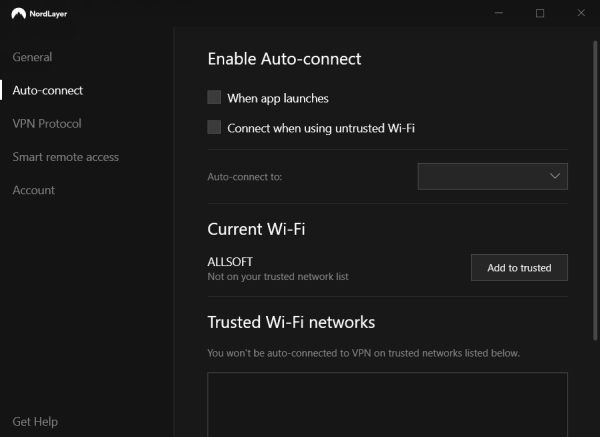The height and width of the screenshot is (437, 600).
Task: Click the Enable Auto-connect heading
Action: [284, 59]
